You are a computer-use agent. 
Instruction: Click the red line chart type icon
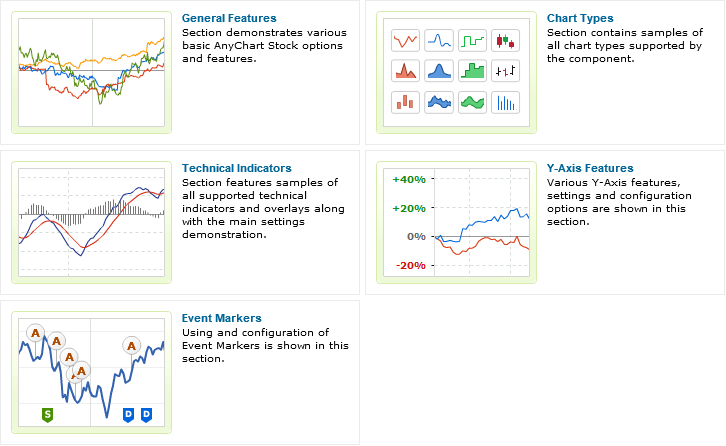coord(405,40)
